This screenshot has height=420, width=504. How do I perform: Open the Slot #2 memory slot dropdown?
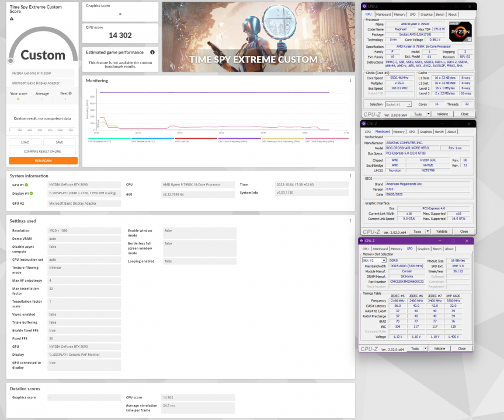click(x=374, y=260)
